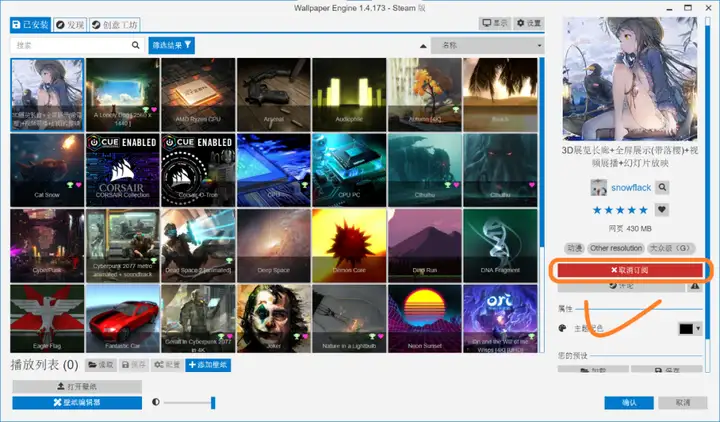Choose the Fantastic Car wallpaper
This screenshot has height=422, width=720.
123,318
